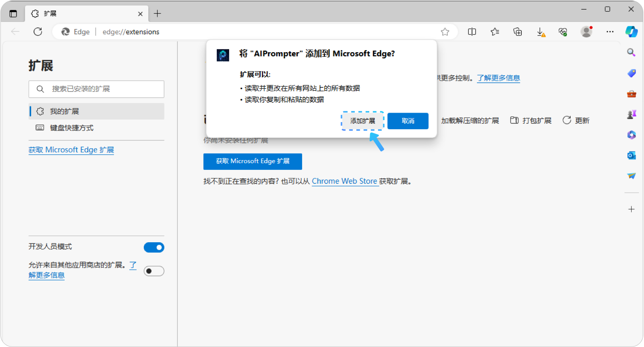Turn on 允许来自其他应用商店的扩展 switch
Screen dimensions: 644x347
(x=154, y=271)
